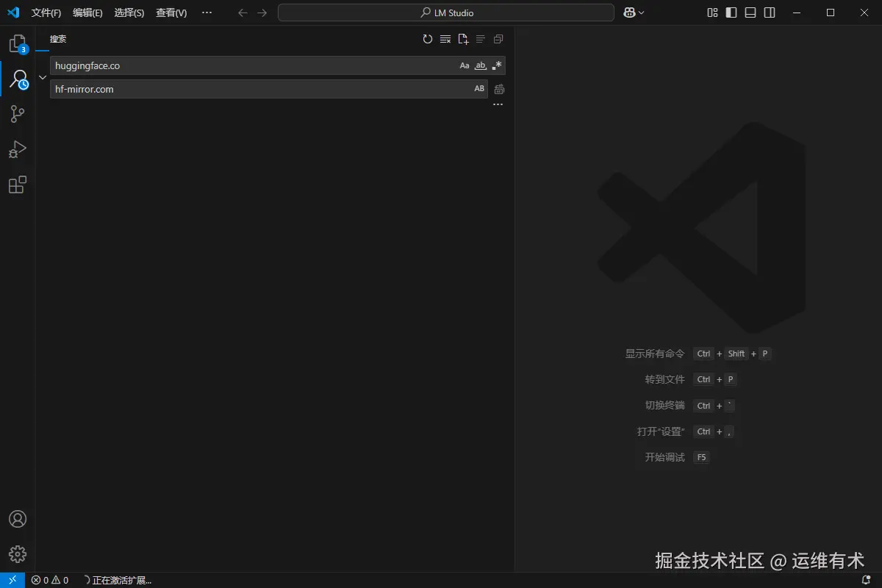Click the Refresh search results icon

coord(427,39)
